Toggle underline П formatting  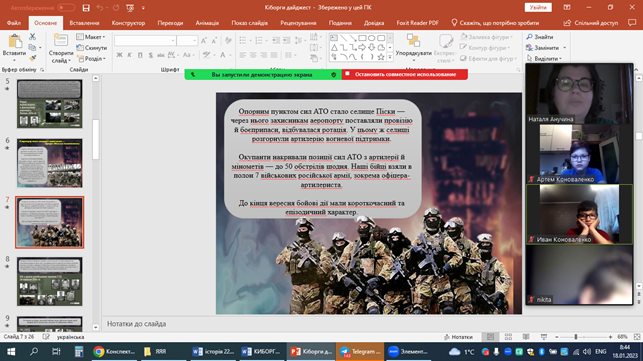coord(140,55)
